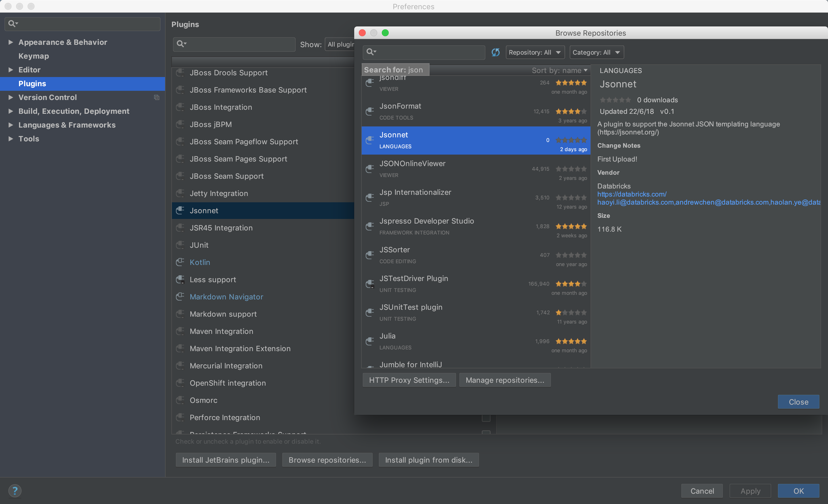
Task: Click the HTTP Proxy Settings button
Action: tap(408, 380)
